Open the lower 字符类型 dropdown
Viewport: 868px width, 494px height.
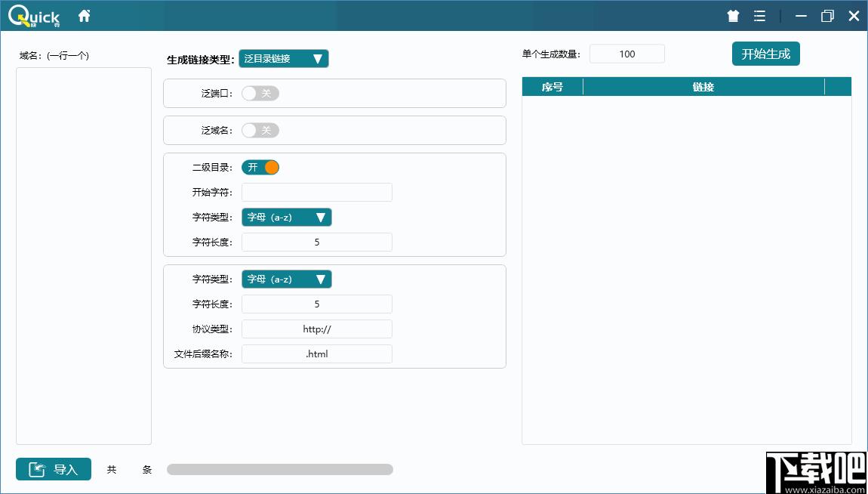(286, 279)
